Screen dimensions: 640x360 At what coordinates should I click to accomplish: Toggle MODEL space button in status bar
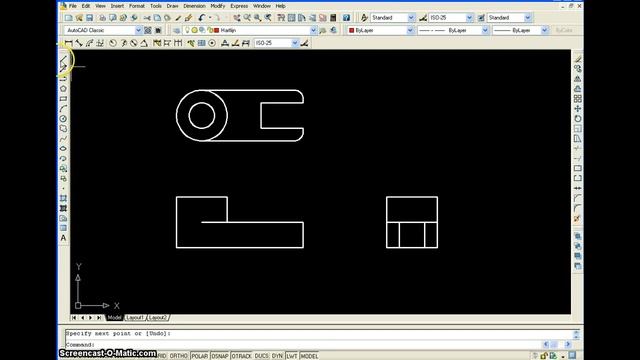tap(309, 356)
